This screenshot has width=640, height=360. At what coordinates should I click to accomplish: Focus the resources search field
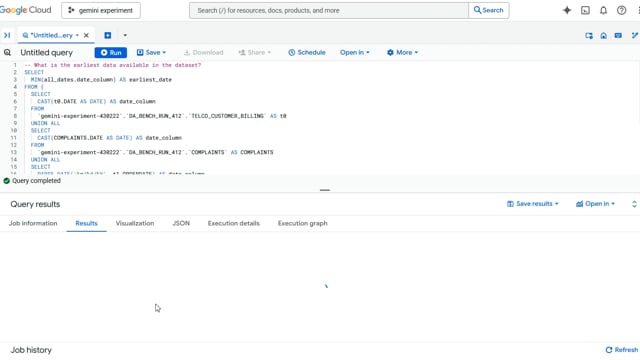click(x=329, y=10)
